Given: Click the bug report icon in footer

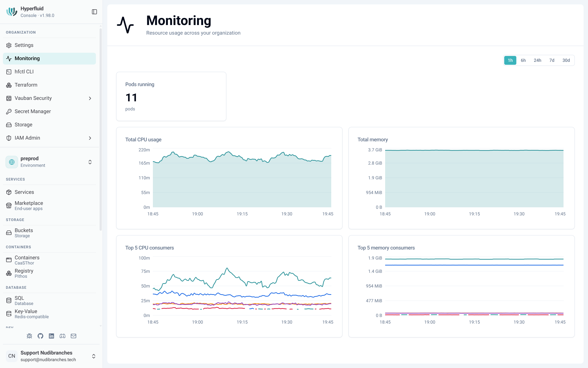Looking at the screenshot, I should (29, 336).
